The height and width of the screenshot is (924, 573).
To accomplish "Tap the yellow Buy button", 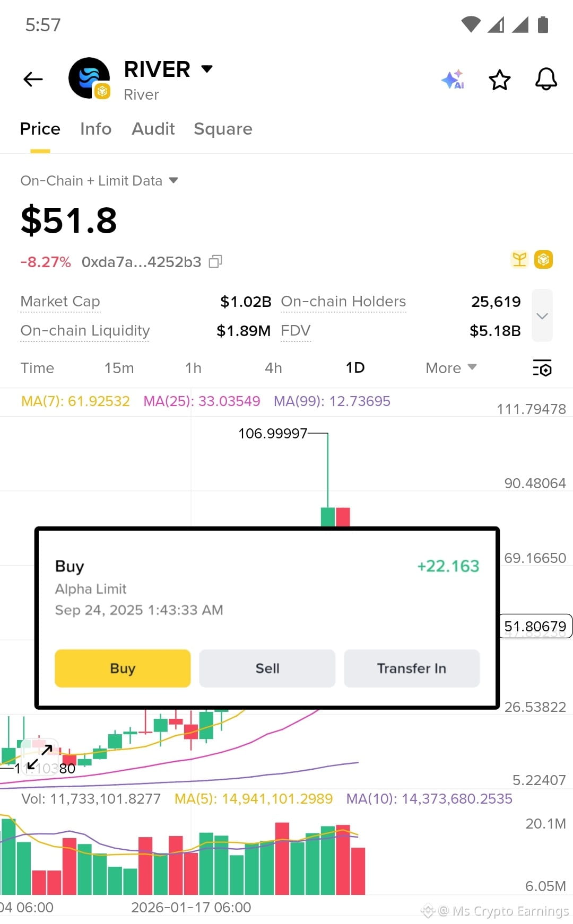I will tap(123, 668).
